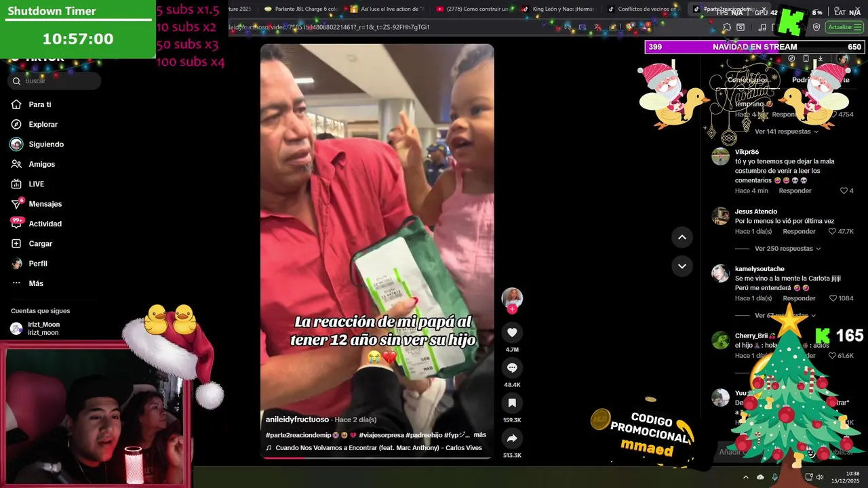Open video comments bubble icon
This screenshot has width=868, height=488.
pos(512,367)
